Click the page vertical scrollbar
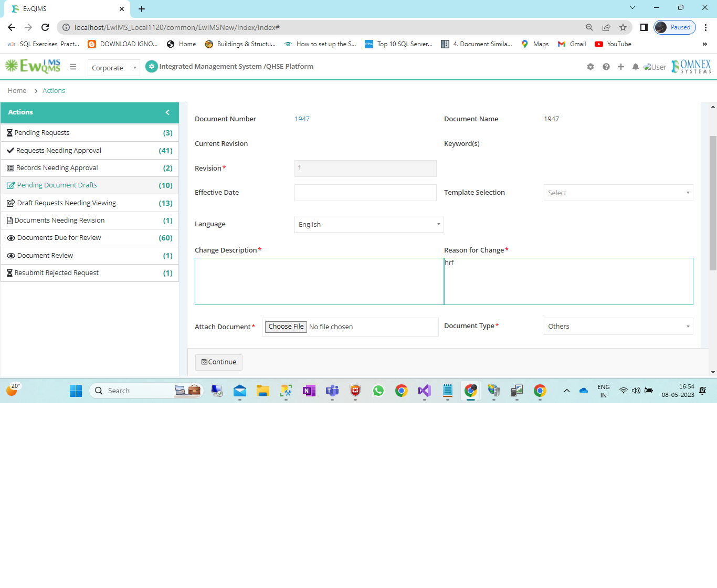717x588 pixels. click(713, 203)
